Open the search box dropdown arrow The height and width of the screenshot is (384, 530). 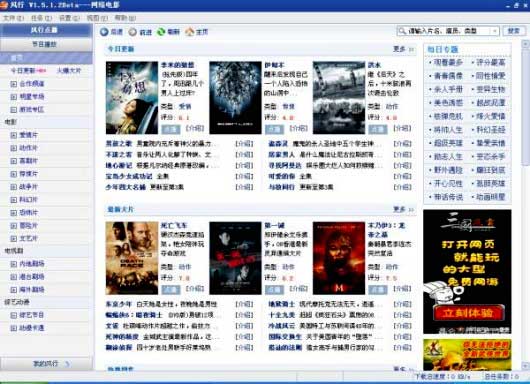pos(495,31)
